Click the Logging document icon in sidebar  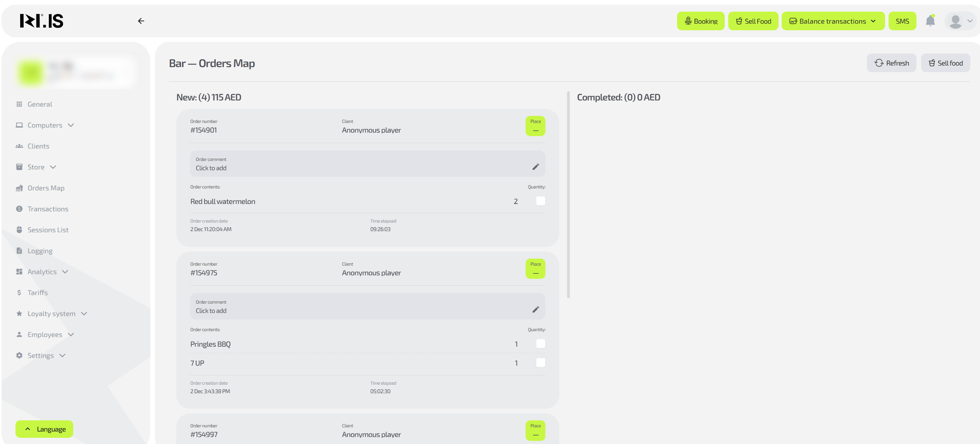pyautogui.click(x=19, y=251)
